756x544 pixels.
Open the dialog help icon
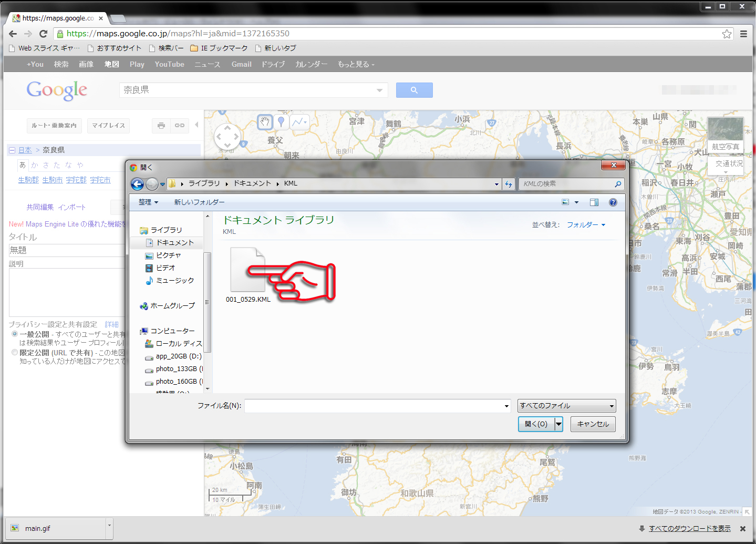pos(613,202)
